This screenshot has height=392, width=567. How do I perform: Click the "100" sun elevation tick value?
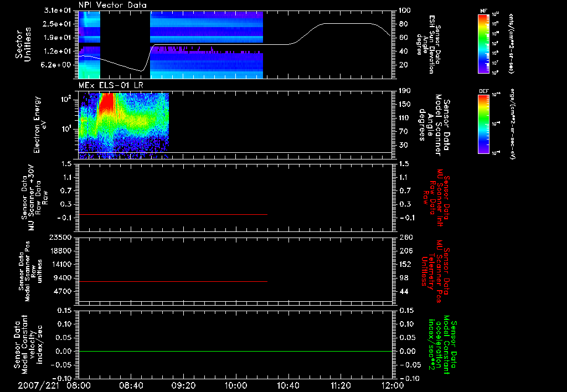[x=405, y=11]
